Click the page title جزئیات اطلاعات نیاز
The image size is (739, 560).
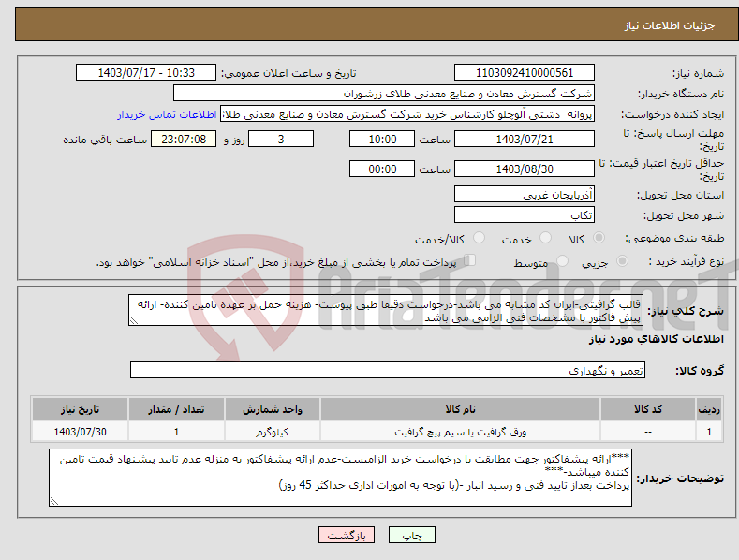pyautogui.click(x=670, y=25)
